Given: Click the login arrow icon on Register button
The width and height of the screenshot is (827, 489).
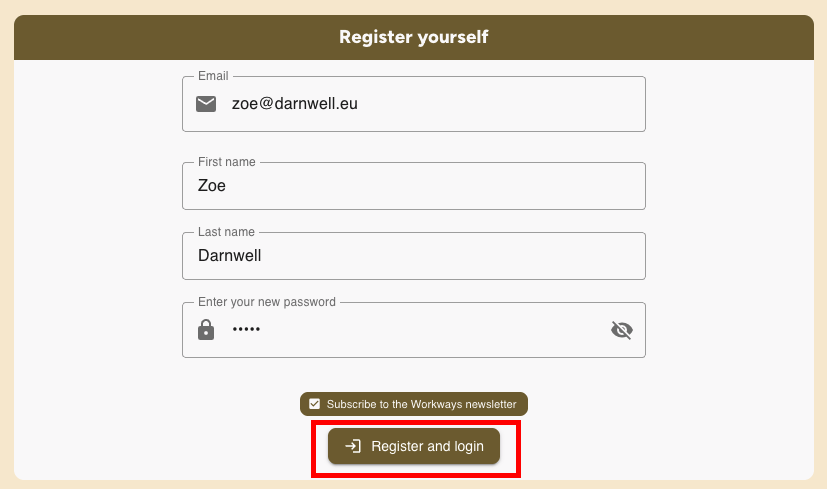Looking at the screenshot, I should click(x=353, y=446).
